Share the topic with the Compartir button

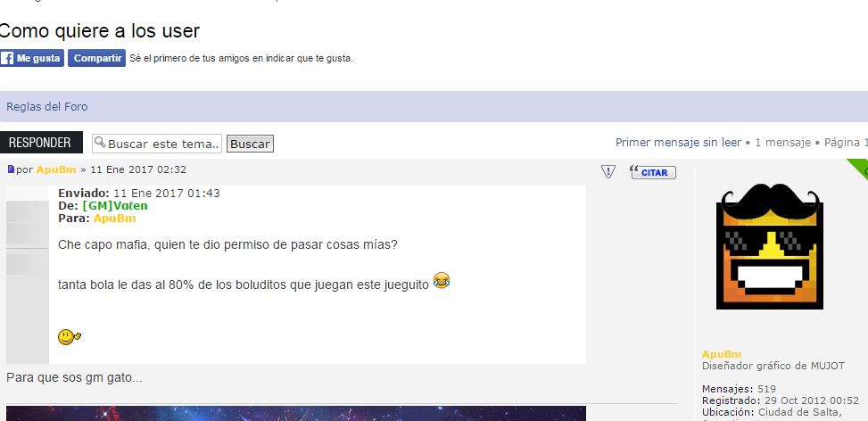[96, 59]
